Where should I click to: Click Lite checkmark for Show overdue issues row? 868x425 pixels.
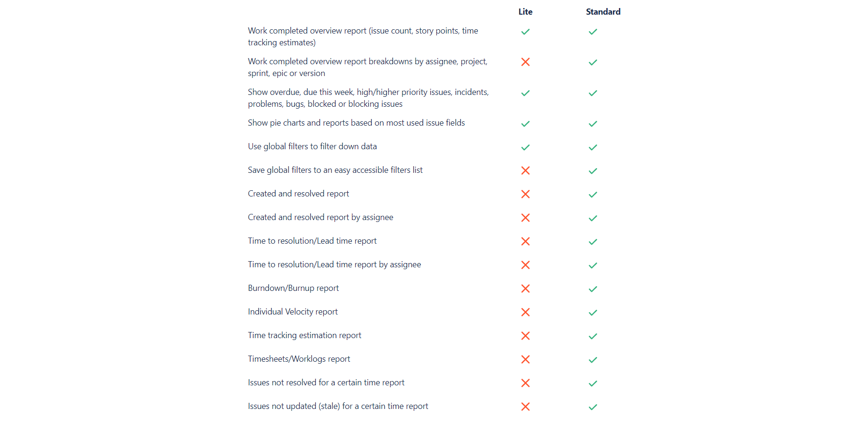[525, 93]
